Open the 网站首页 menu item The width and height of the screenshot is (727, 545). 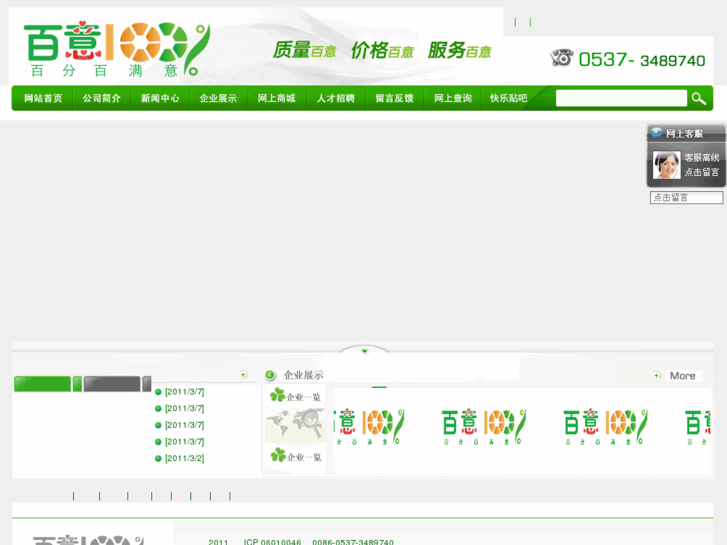43,98
